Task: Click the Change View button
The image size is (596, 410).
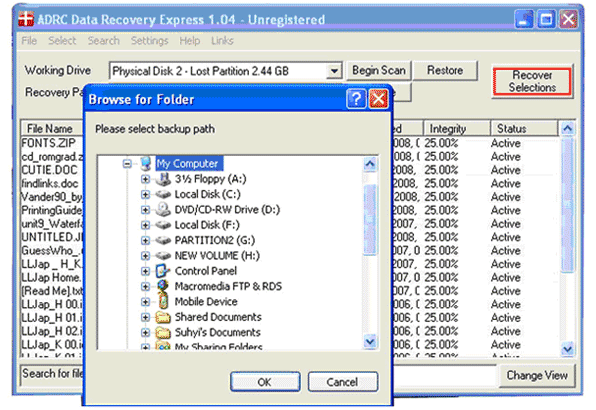Action: click(537, 375)
